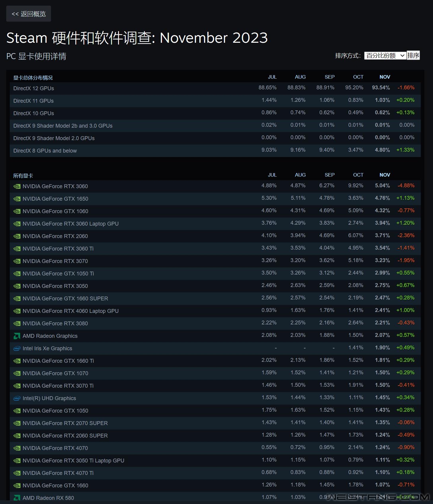
Task: Click the Steam survey November 2023 title
Action: (x=137, y=38)
